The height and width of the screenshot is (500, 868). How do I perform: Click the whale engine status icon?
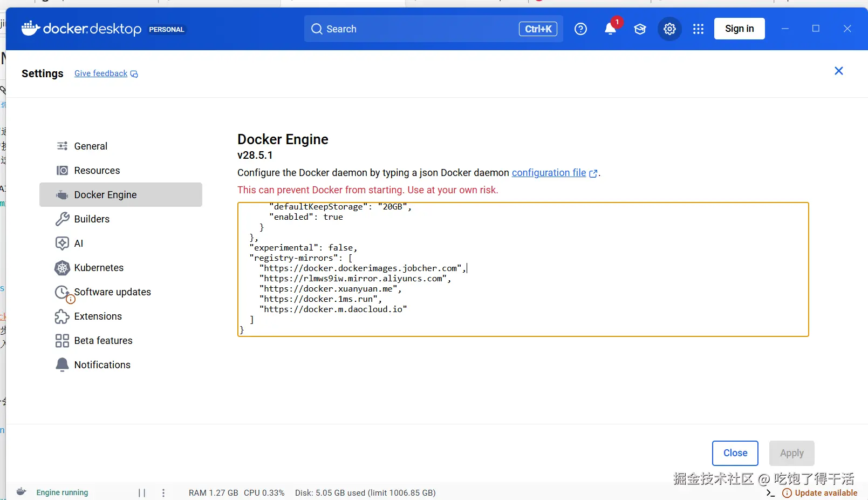point(21,492)
